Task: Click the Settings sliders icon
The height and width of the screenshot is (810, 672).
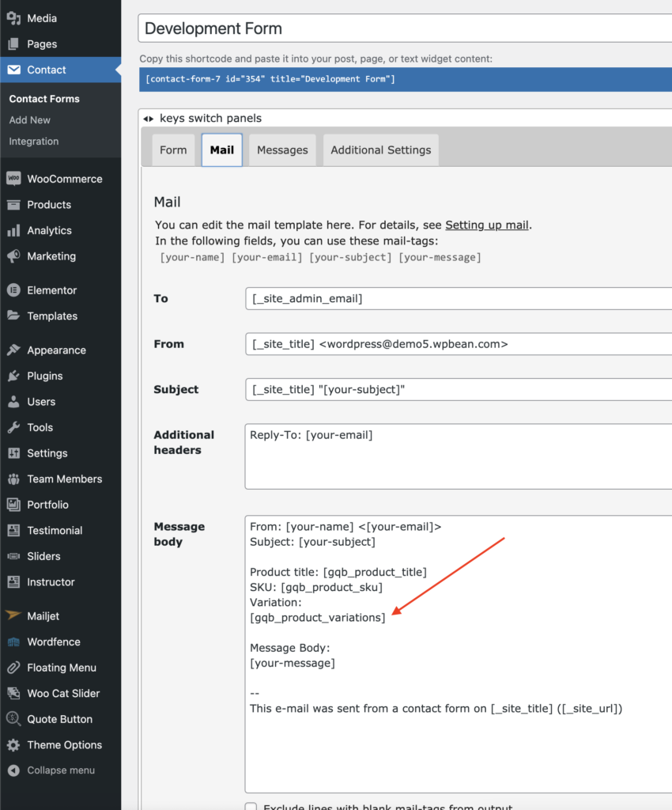Action: [13, 453]
